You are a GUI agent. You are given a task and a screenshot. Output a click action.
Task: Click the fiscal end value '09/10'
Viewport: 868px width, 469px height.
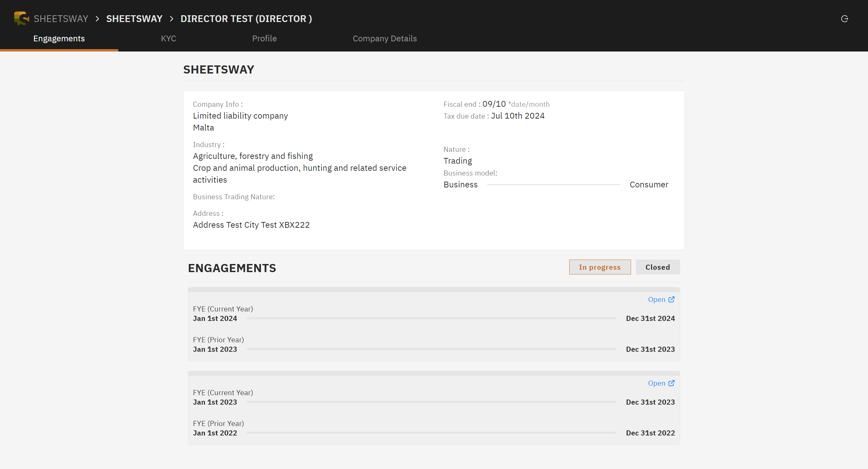(x=494, y=104)
